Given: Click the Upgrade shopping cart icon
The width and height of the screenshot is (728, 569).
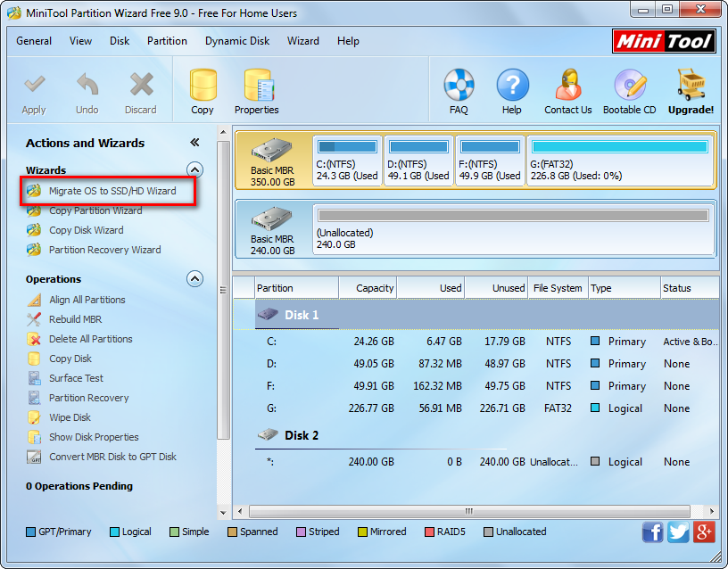Looking at the screenshot, I should [691, 85].
